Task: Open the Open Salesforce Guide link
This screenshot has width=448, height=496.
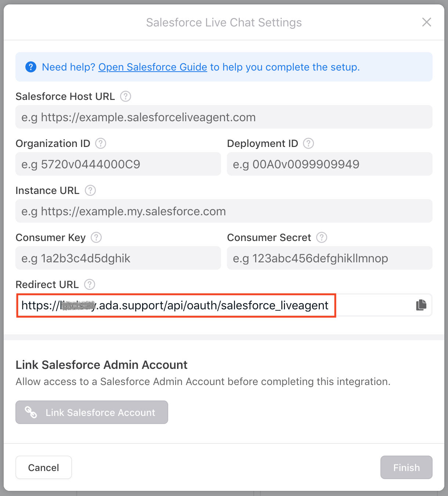Action: (152, 67)
